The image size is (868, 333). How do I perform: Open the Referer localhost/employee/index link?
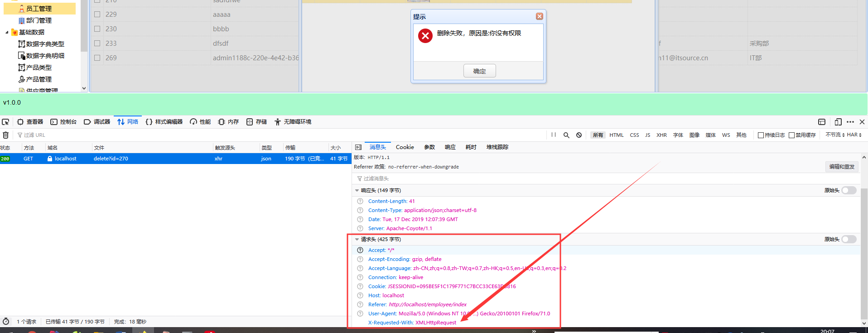pyautogui.click(x=428, y=304)
